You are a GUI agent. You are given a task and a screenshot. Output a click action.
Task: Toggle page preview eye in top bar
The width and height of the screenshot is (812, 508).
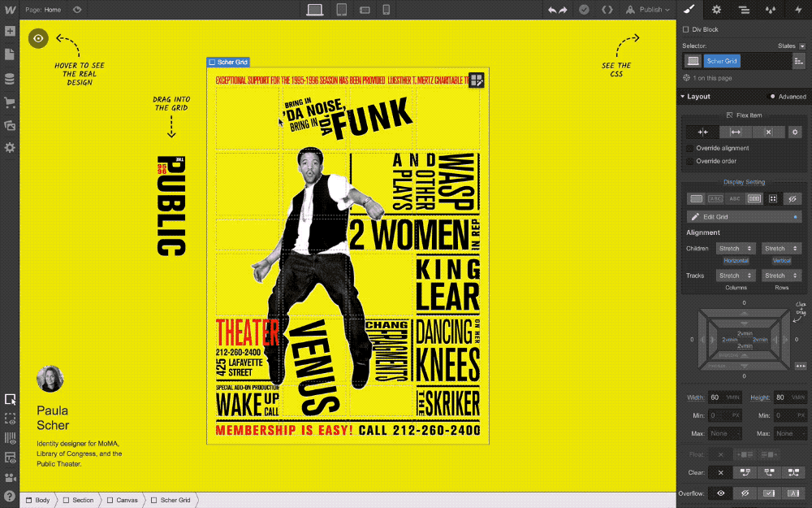[x=77, y=10]
